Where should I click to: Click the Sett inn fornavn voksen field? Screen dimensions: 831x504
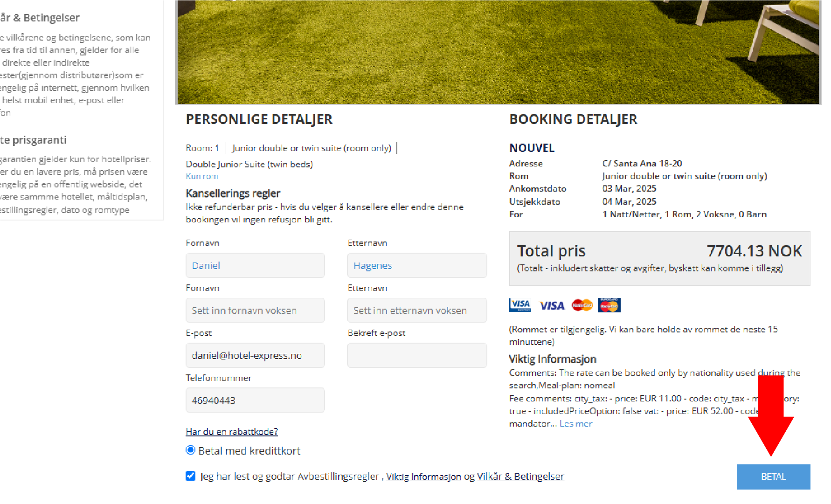(255, 310)
